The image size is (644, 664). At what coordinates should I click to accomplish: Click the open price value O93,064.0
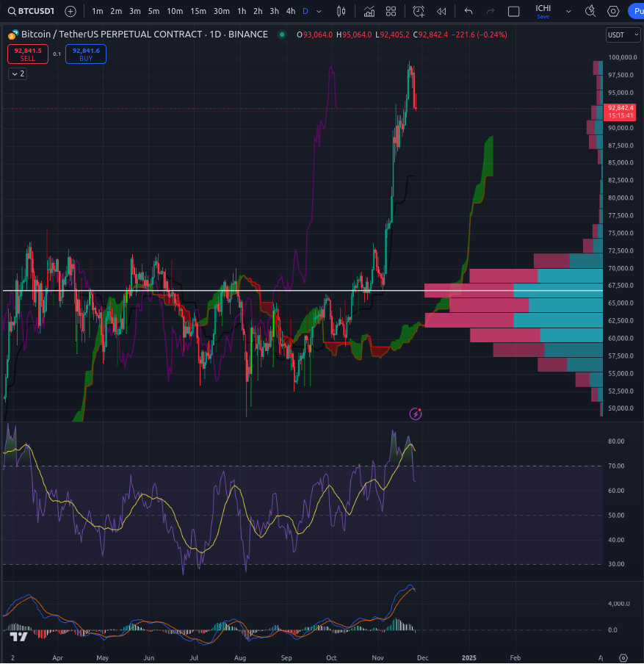coord(314,35)
